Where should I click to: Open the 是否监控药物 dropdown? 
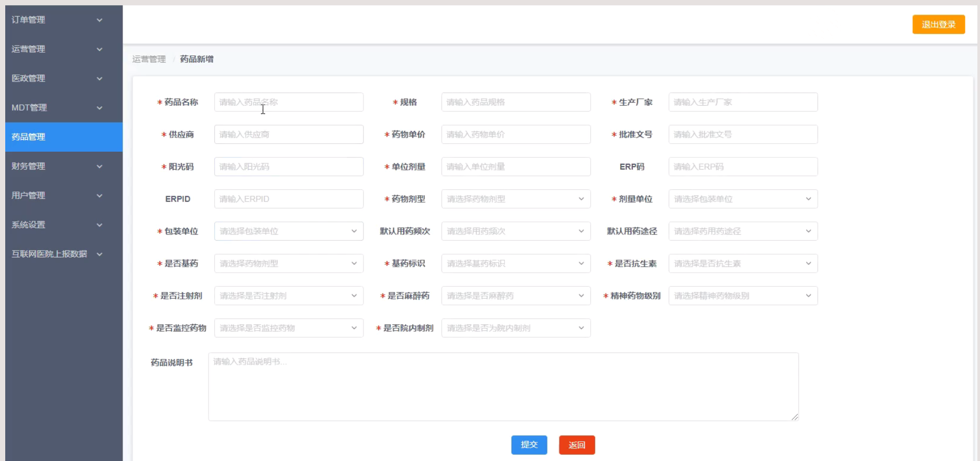pyautogui.click(x=288, y=328)
